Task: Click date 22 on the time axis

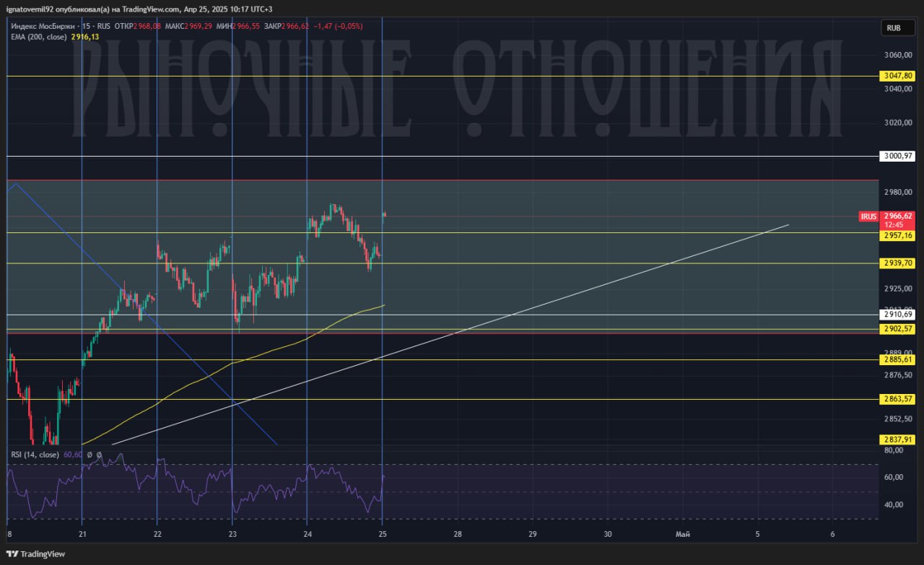Action: coord(157,535)
